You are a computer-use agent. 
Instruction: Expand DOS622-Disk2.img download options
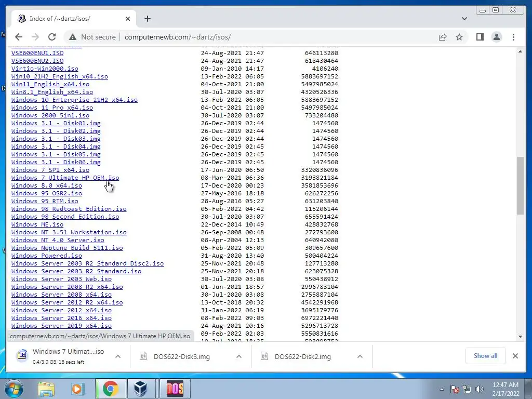[360, 356]
